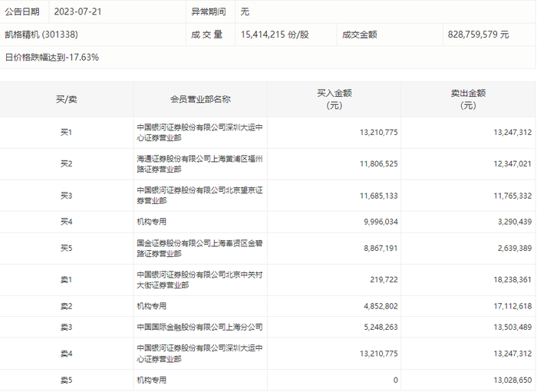Viewport: 537px width, 392px height.
Task: Click stock name 凯格精机 (301338)
Action: pyautogui.click(x=41, y=35)
